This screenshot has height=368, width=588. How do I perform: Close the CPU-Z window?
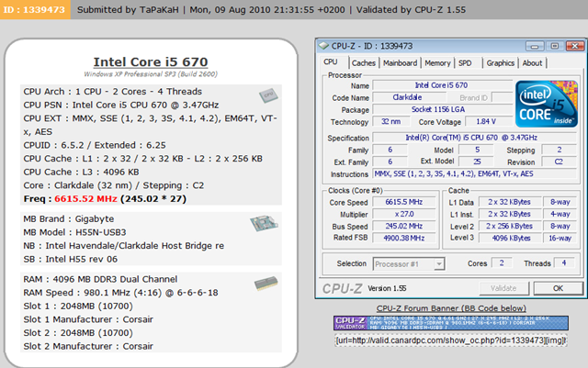click(x=574, y=46)
